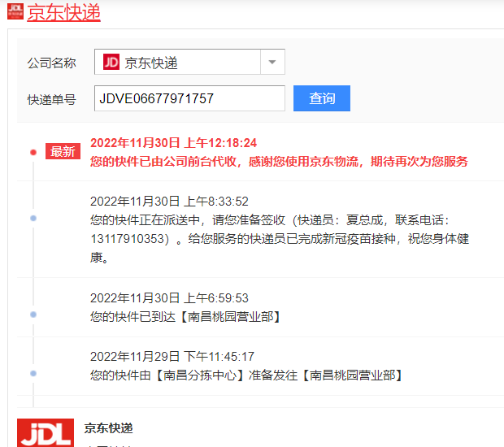Click timeline dot for 下午11:45:17 entry
Image resolution: width=504 pixels, height=447 pixels.
33,373
